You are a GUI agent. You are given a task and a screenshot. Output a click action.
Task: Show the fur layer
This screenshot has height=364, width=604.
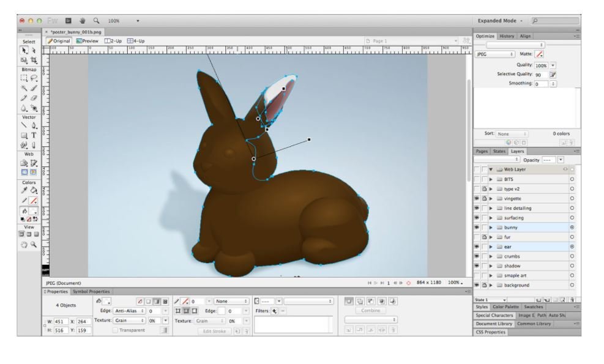477,237
